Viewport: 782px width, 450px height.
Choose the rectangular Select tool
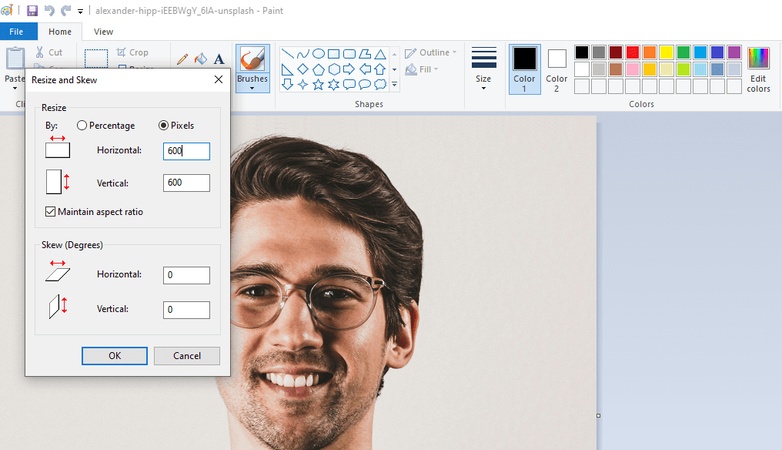(x=96, y=58)
